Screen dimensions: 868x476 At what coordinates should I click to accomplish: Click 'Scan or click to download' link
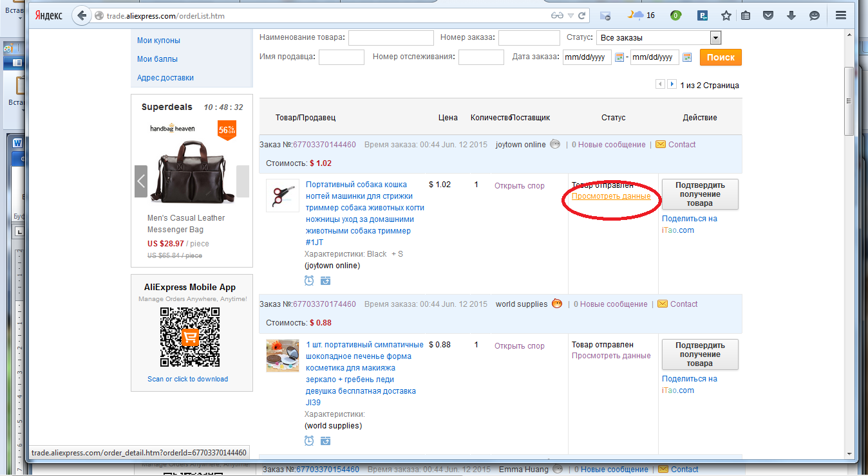coord(187,379)
